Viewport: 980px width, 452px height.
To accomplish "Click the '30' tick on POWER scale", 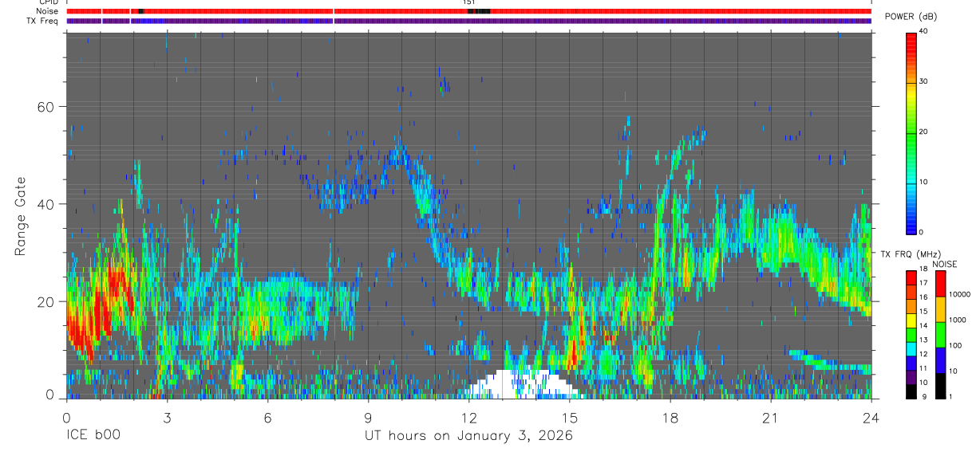I will click(x=923, y=81).
